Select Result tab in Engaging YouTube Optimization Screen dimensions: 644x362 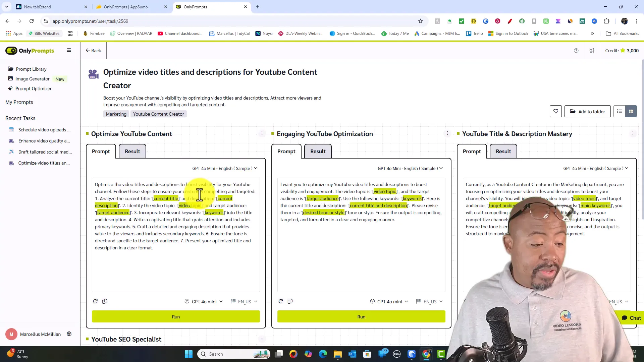pyautogui.click(x=318, y=152)
